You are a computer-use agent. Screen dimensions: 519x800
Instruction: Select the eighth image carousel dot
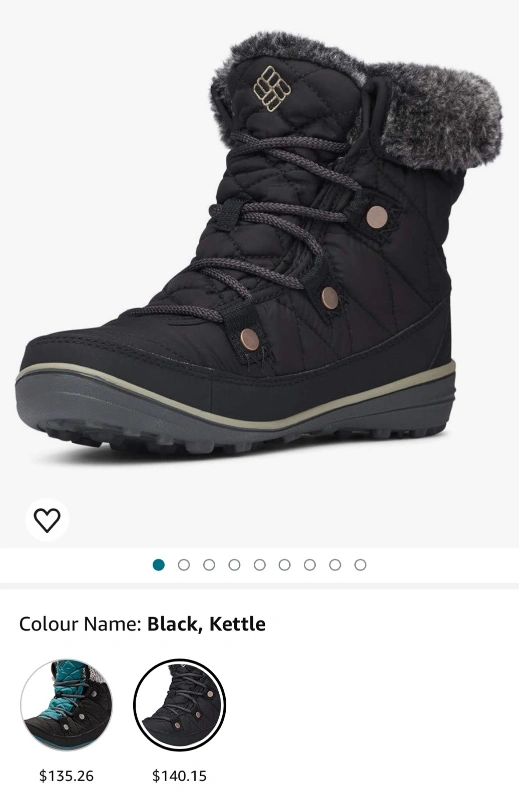(x=335, y=565)
